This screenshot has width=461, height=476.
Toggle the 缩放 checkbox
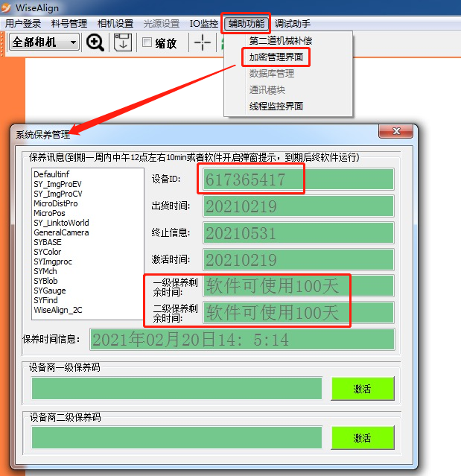point(147,42)
